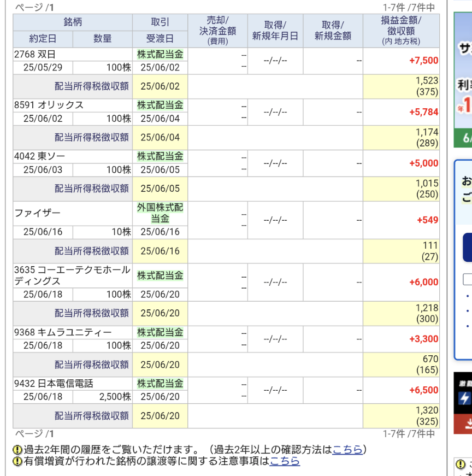Open the こちら link about 有償増資 notes

(x=285, y=461)
